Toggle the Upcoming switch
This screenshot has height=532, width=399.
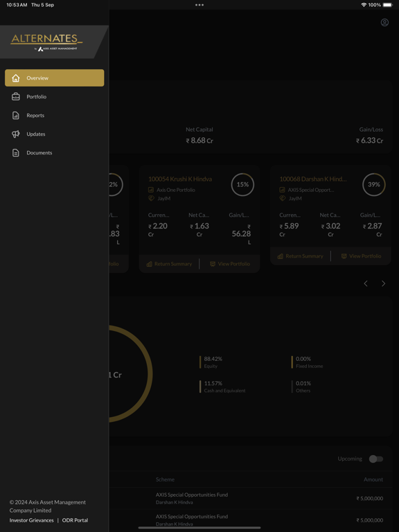(x=376, y=459)
